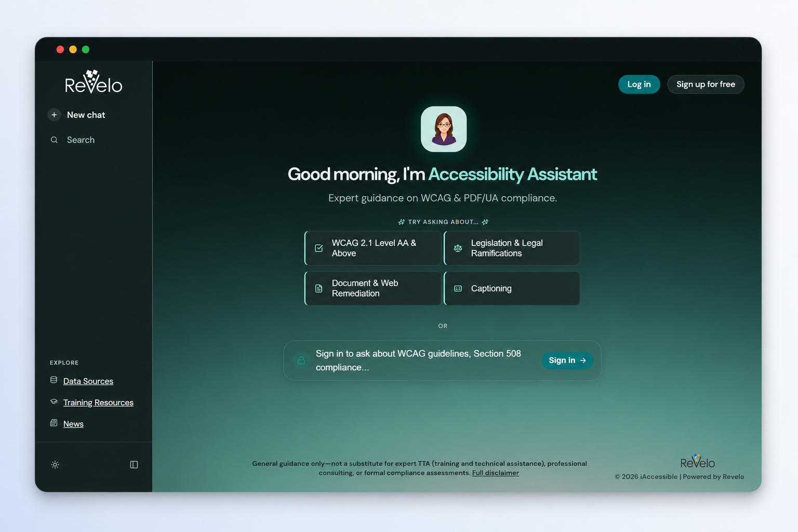The image size is (798, 532).
Task: Click the red close window dot
Action: point(60,49)
